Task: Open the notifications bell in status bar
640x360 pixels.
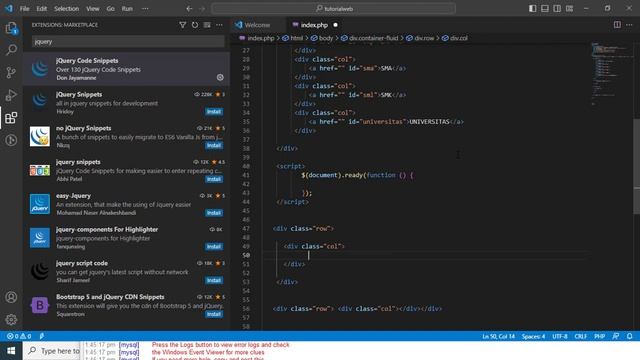Action: point(629,336)
